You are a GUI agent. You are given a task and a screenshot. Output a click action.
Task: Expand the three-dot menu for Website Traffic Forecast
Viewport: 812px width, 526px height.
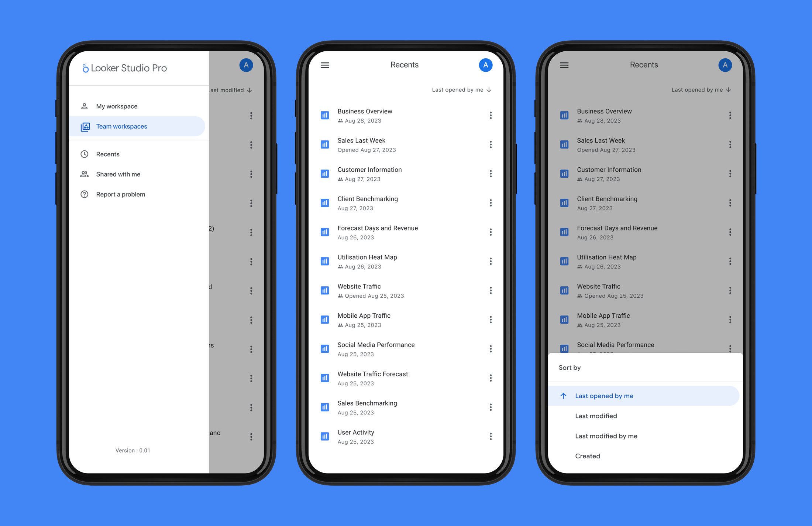point(491,378)
